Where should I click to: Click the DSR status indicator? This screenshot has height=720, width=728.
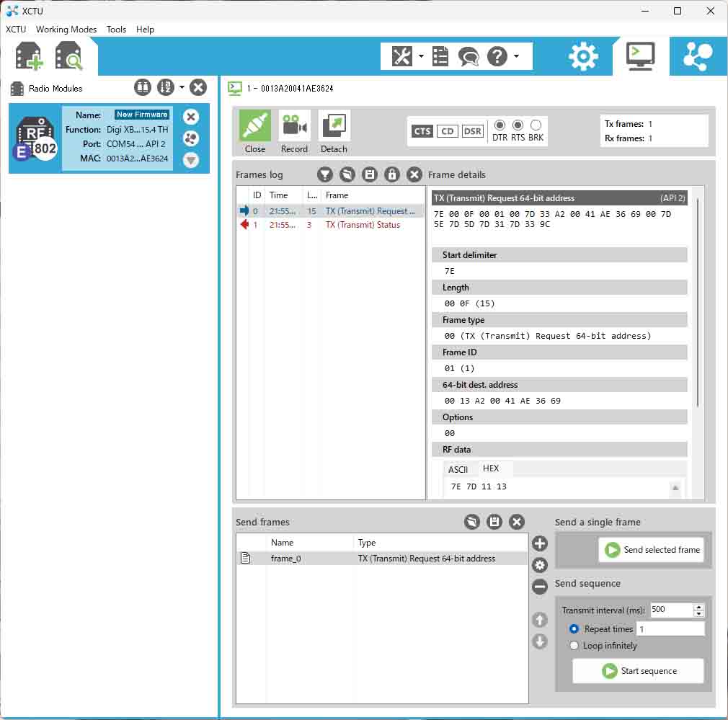pos(473,131)
